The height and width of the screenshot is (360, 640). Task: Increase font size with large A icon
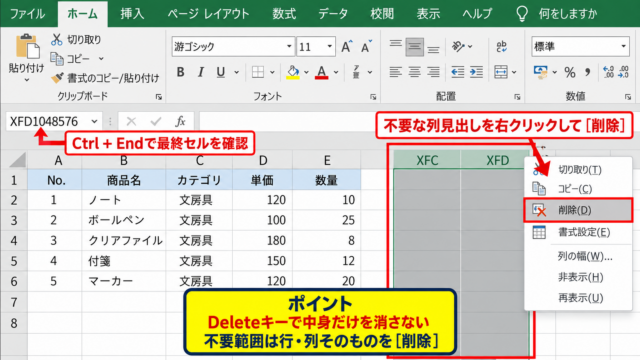[347, 47]
